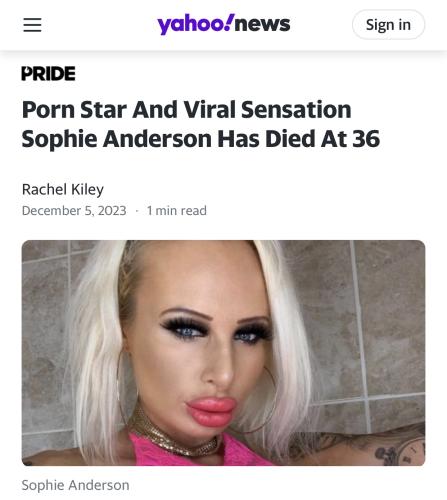Click the '1 min read' label

[177, 211]
